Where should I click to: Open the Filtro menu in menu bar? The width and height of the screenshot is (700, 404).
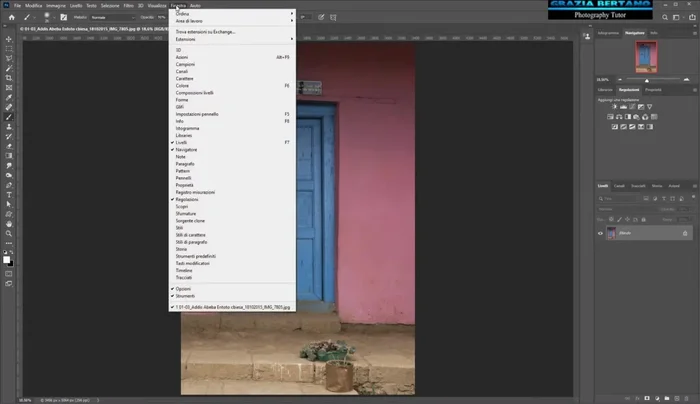(x=129, y=5)
